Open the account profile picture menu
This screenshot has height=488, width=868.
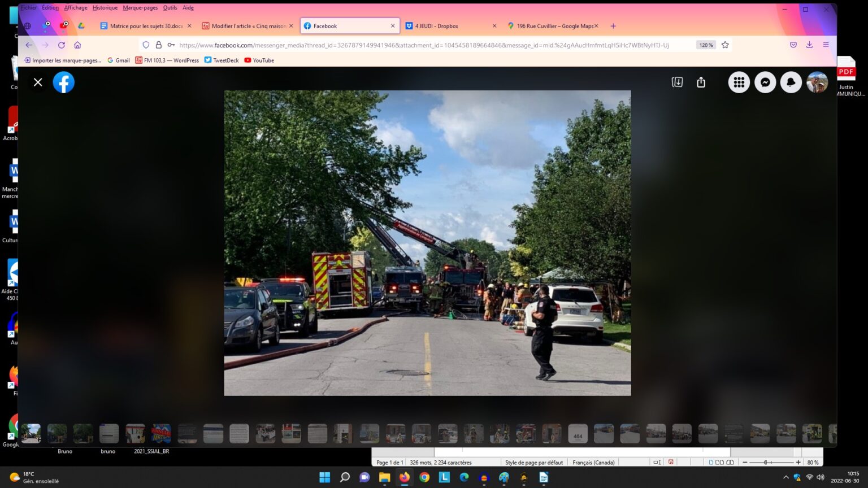pos(817,82)
